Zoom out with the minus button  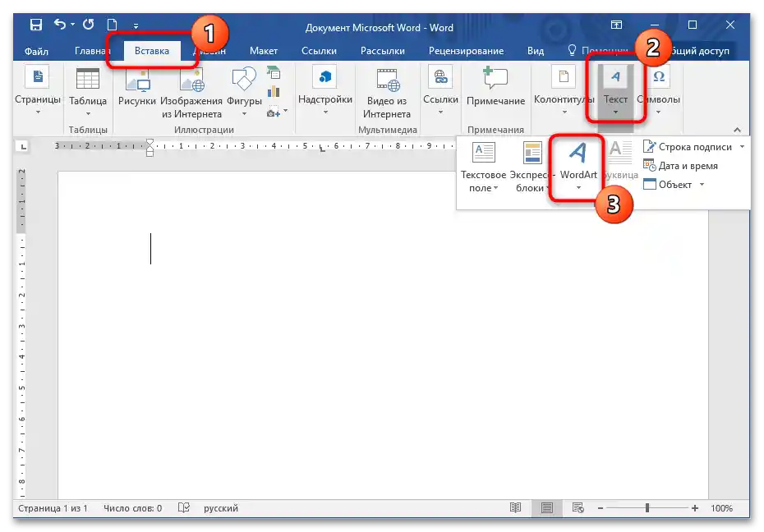pyautogui.click(x=601, y=508)
